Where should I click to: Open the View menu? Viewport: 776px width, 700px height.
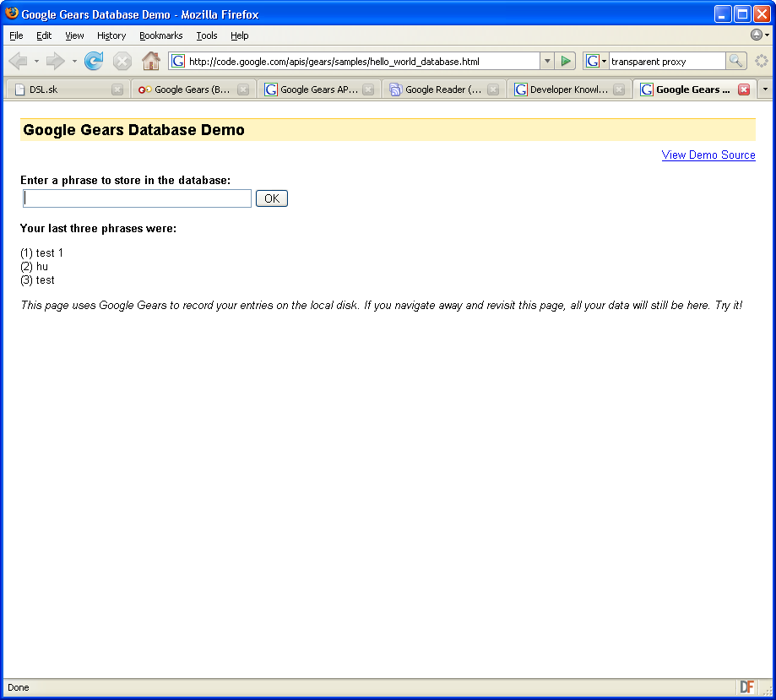coord(75,35)
